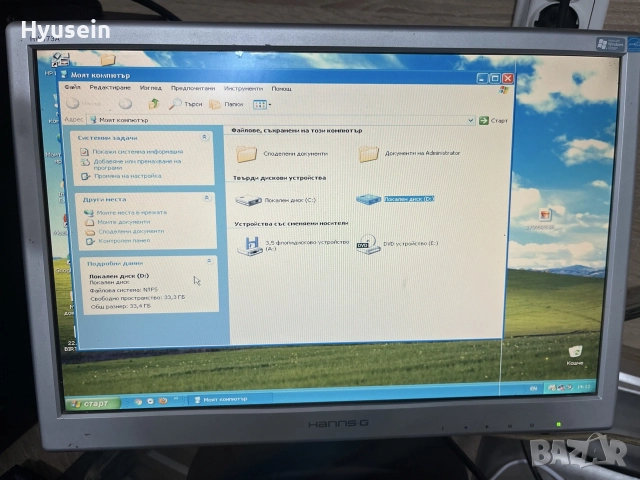This screenshot has width=640, height=480.
Task: Click the Моят компютър icon in address bar
Action: (x=93, y=120)
